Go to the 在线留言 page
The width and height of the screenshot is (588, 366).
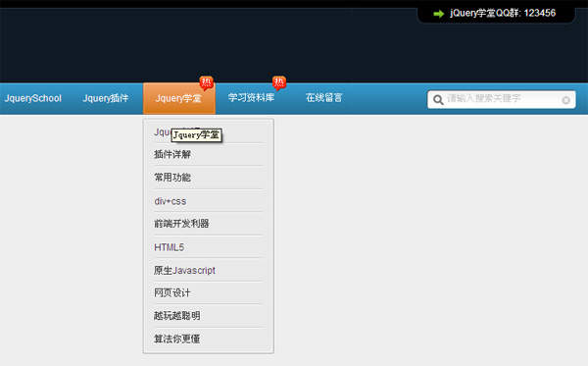click(324, 98)
